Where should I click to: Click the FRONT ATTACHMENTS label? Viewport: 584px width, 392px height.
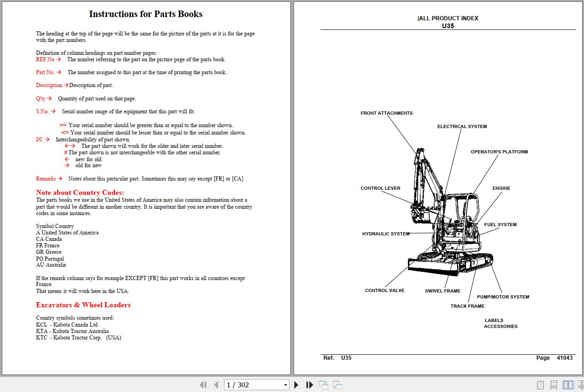pyautogui.click(x=386, y=113)
